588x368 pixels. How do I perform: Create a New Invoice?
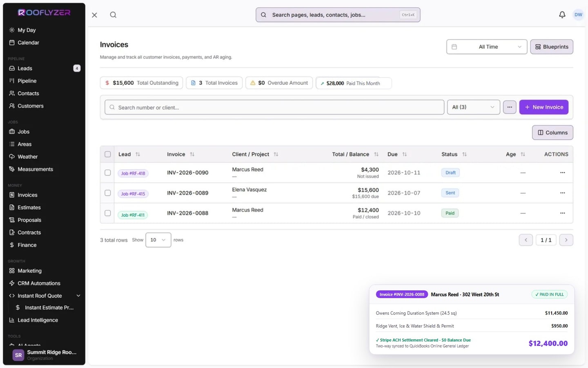[x=543, y=107]
